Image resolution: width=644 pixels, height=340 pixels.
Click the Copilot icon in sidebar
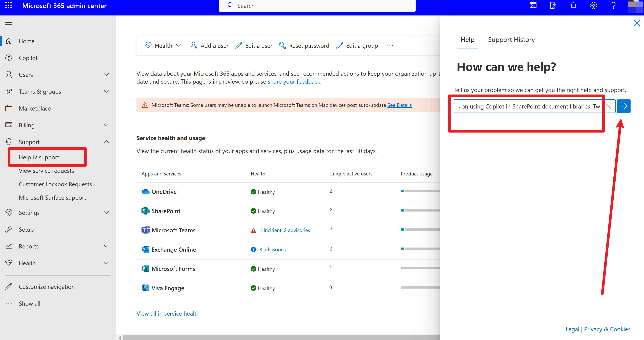pos(9,58)
